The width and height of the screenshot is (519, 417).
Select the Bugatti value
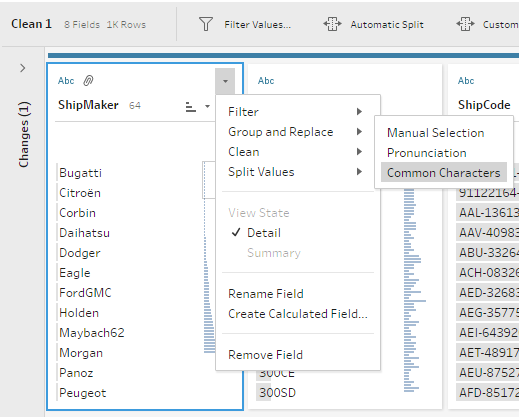[x=80, y=173]
